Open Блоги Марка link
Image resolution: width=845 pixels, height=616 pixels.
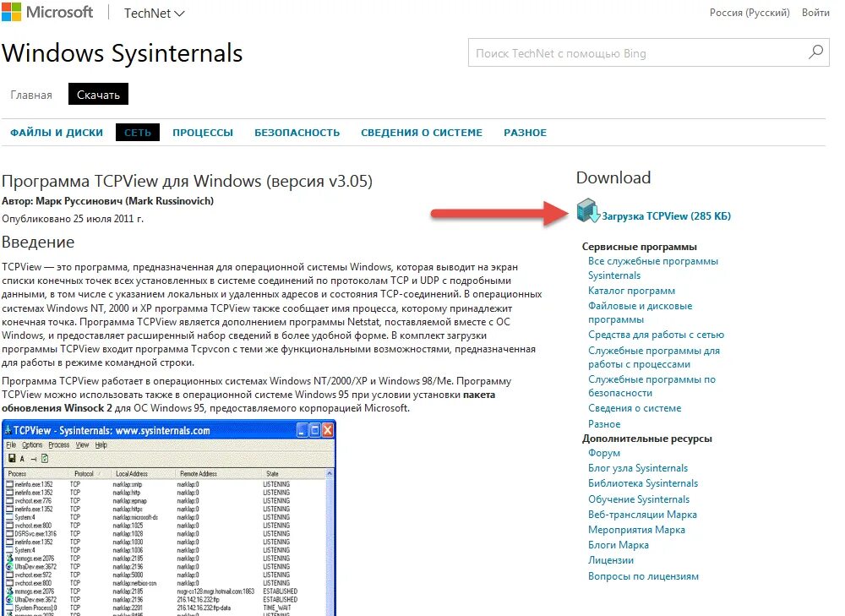pos(619,544)
